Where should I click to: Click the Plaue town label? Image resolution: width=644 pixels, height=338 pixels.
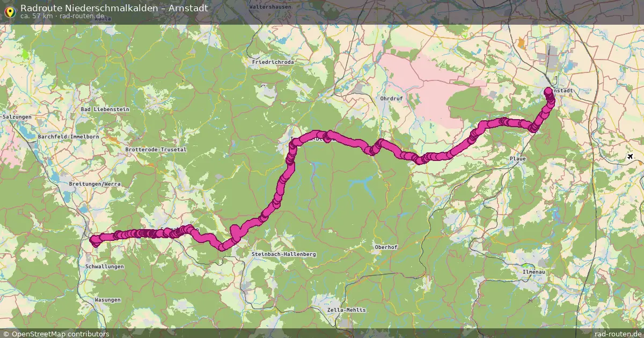pyautogui.click(x=518, y=159)
